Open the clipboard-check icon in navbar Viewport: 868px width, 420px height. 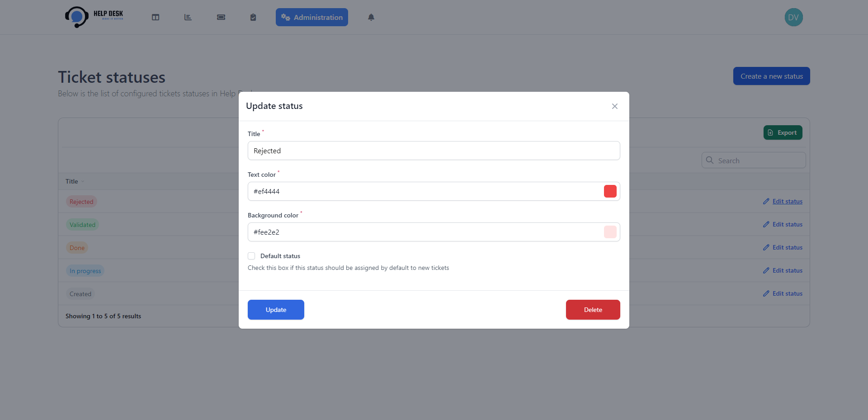point(253,17)
